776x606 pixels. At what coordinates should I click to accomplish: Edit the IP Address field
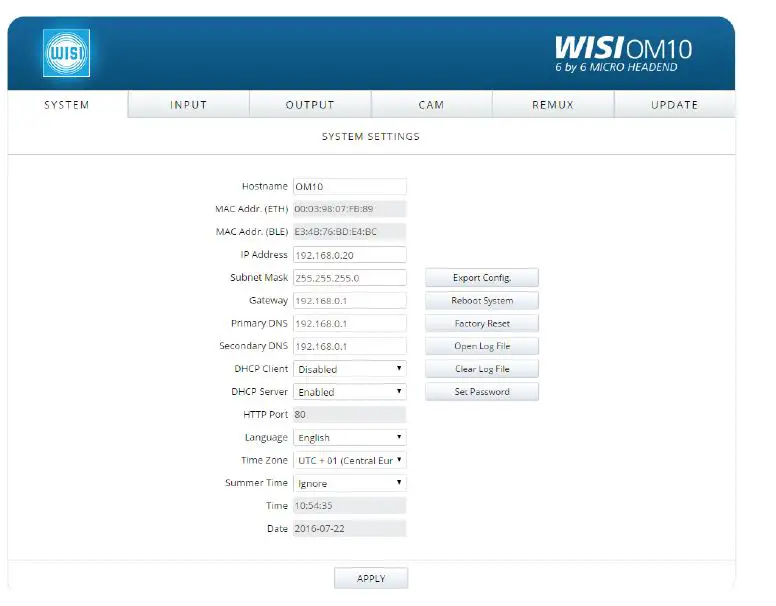pyautogui.click(x=350, y=255)
